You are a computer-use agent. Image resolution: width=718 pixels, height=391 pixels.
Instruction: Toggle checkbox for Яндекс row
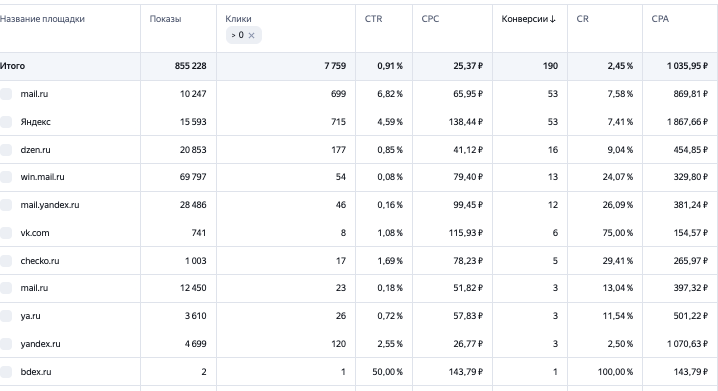tap(6, 122)
